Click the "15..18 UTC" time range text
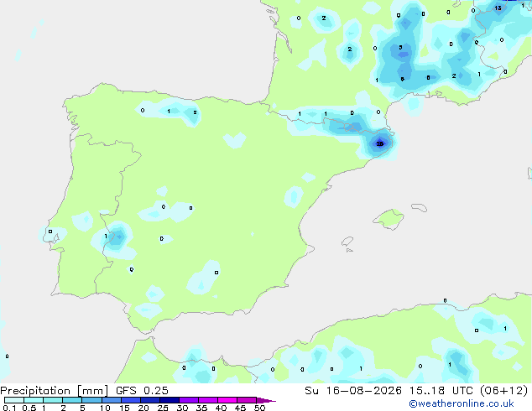 441,391
